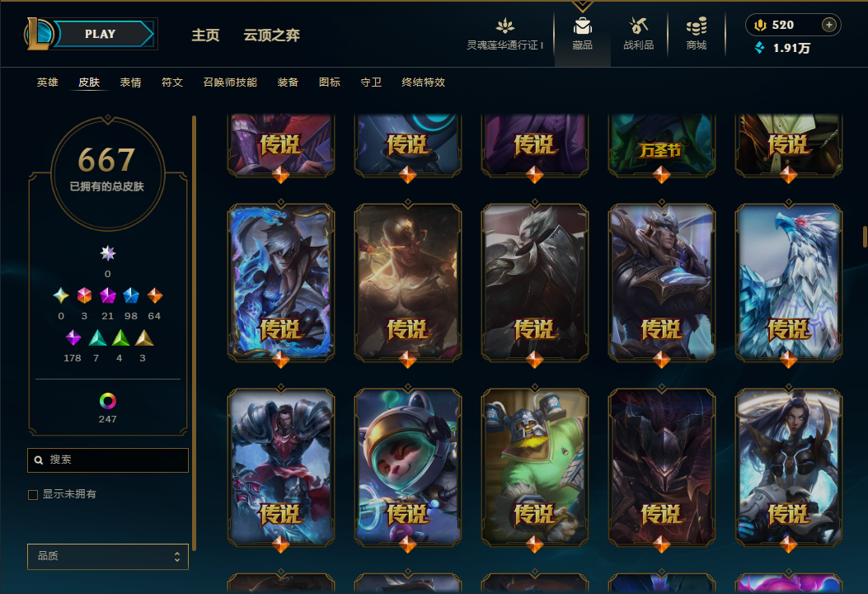Click the 搜索 skin search field
The image size is (868, 594).
[x=108, y=460]
